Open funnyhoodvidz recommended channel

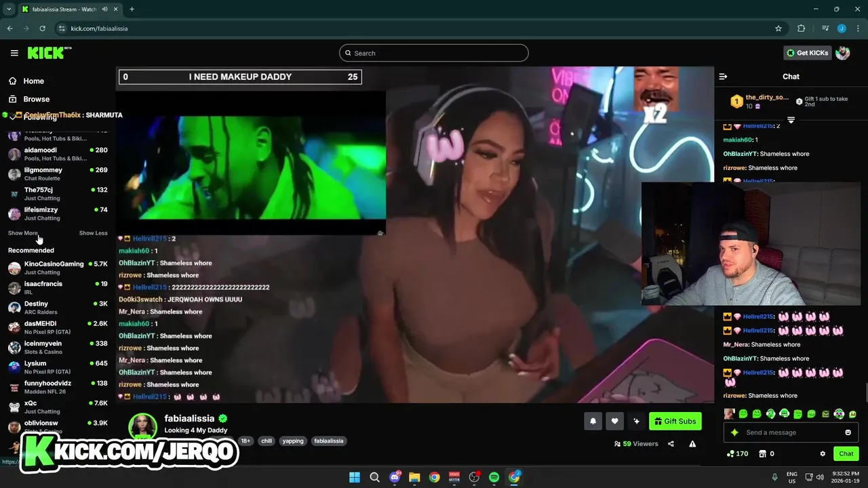click(58, 387)
